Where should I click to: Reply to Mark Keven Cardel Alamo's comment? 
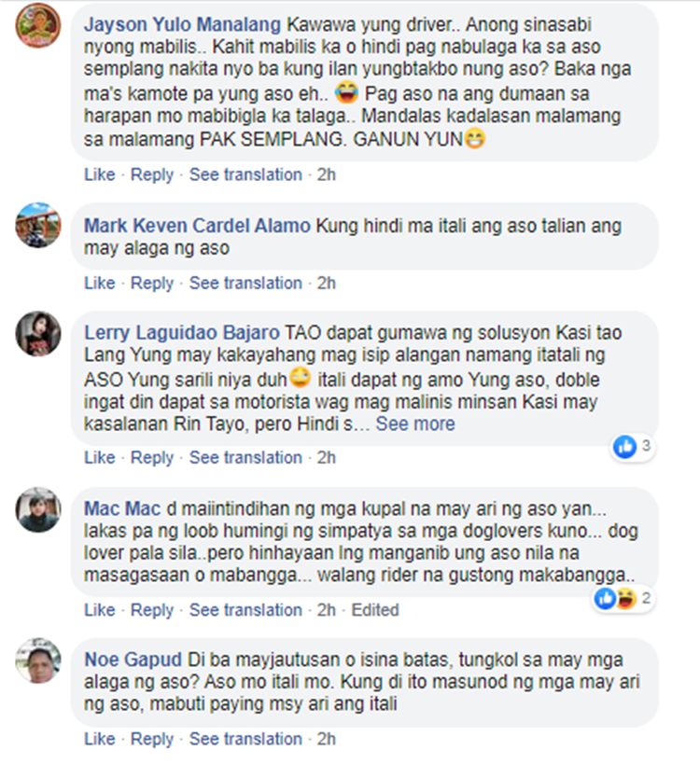pos(151,283)
